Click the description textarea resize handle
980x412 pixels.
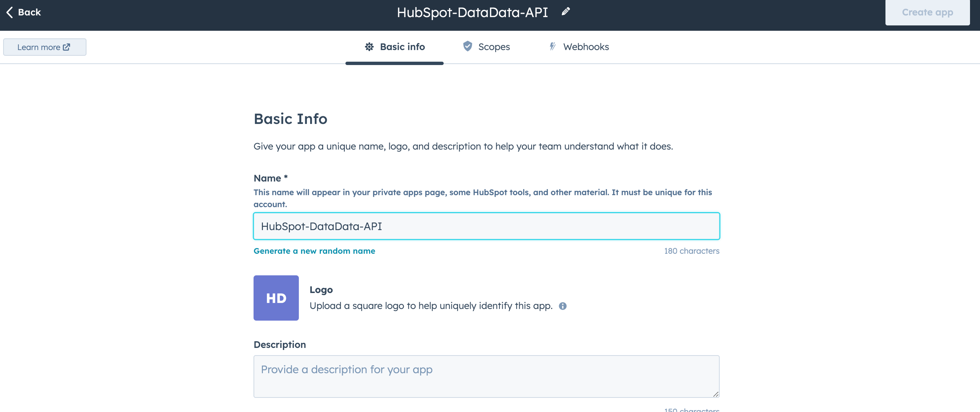tap(716, 394)
